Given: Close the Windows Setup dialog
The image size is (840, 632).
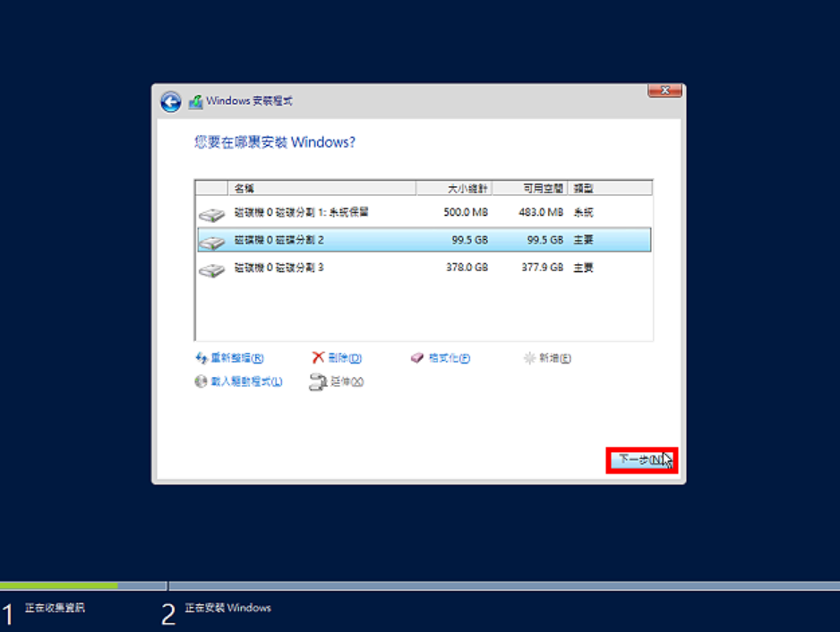Looking at the screenshot, I should [x=664, y=90].
